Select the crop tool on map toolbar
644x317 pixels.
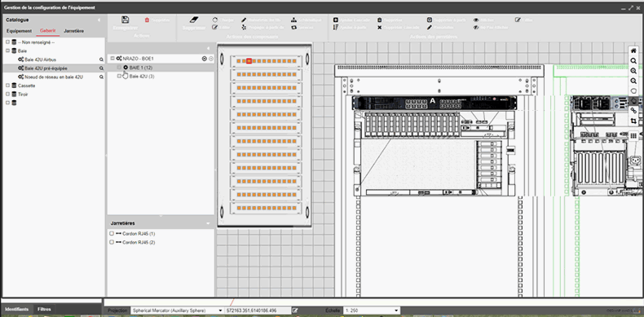(633, 121)
